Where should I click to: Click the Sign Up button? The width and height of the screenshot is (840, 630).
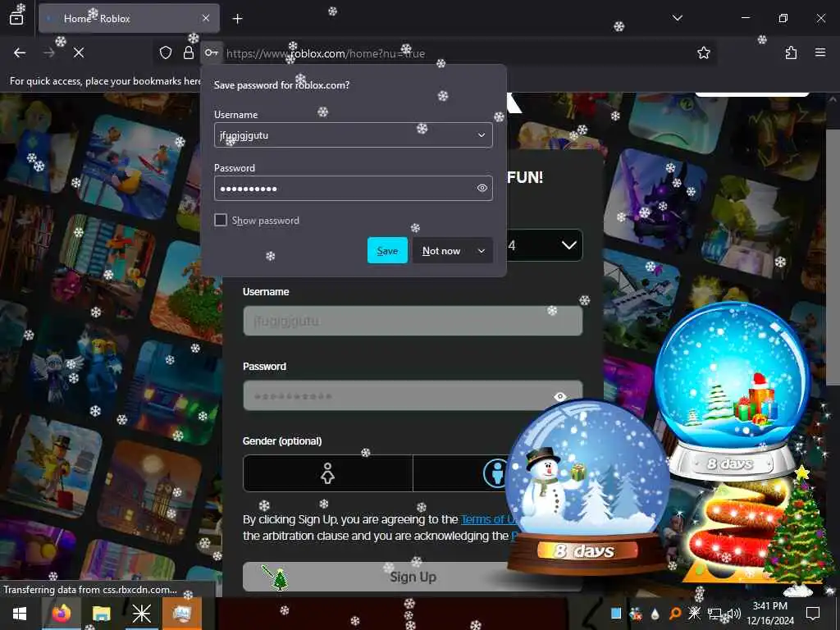(x=413, y=577)
